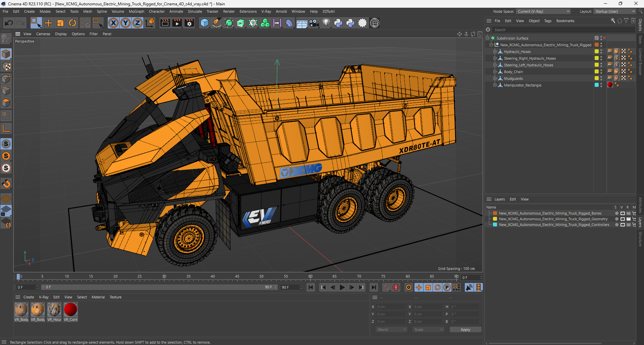
Task: Click the Object manager Search field
Action: pos(564,30)
